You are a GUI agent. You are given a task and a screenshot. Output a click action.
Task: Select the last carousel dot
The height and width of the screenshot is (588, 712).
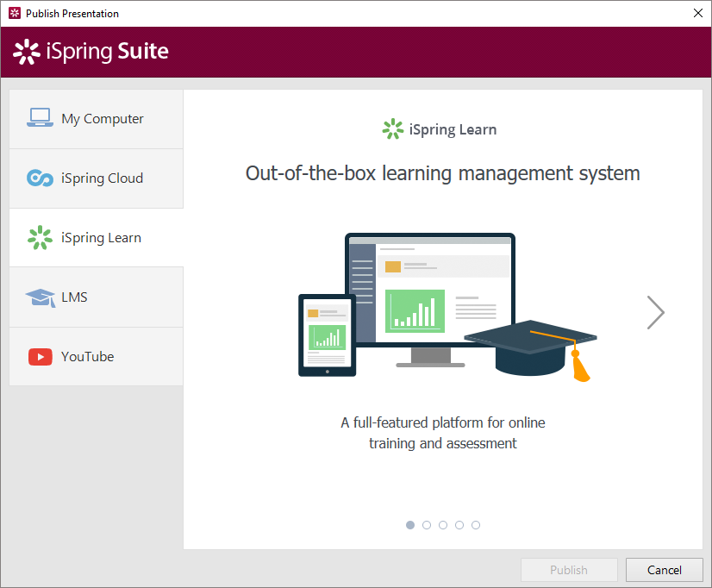476,525
